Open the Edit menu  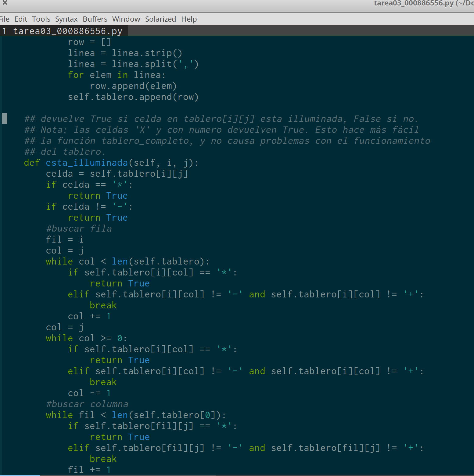point(20,19)
